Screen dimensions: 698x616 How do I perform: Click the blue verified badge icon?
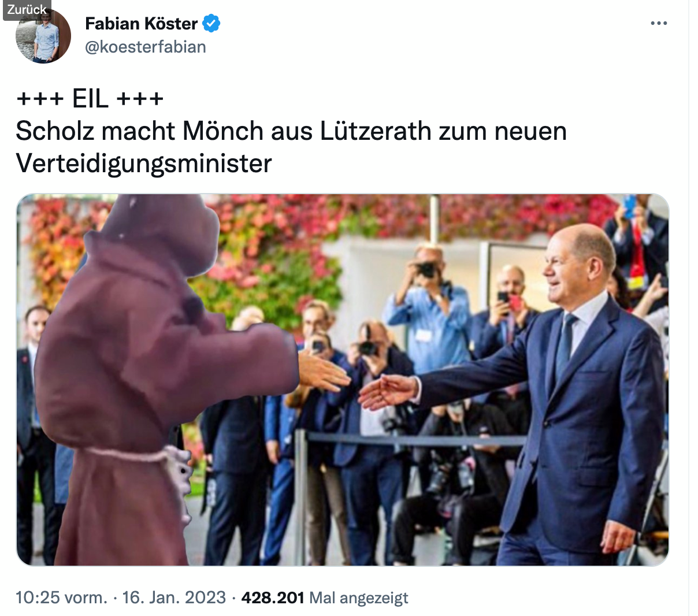point(211,24)
